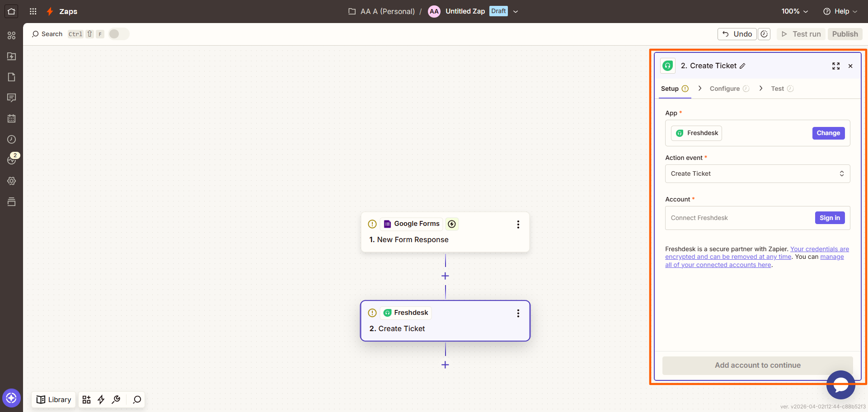Open the Draft version dropdown
Viewport: 868px width, 412px height.
coord(516,11)
